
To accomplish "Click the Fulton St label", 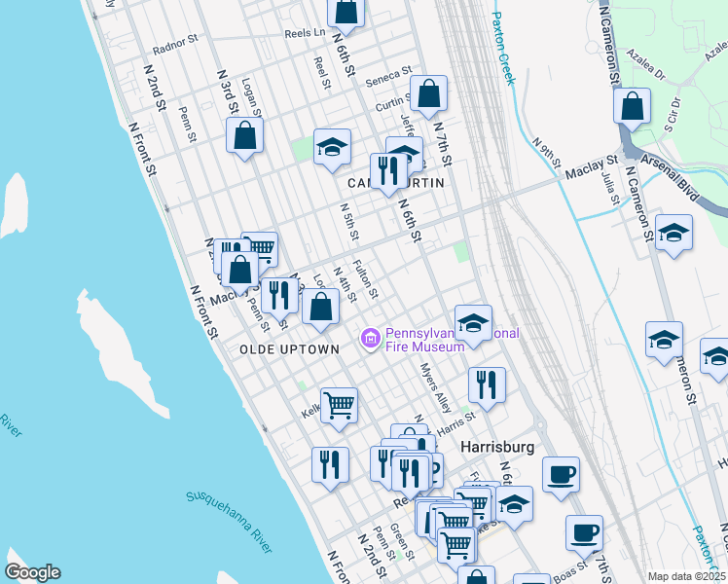I will pos(365,278).
